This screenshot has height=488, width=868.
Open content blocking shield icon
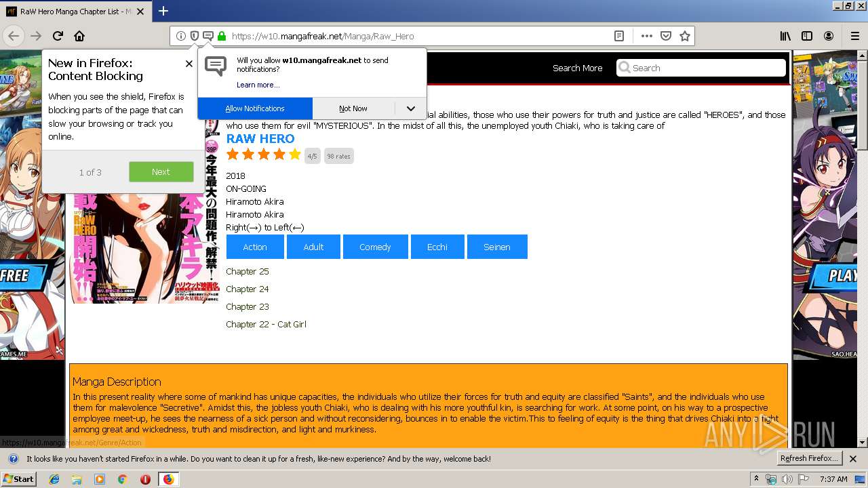click(195, 36)
